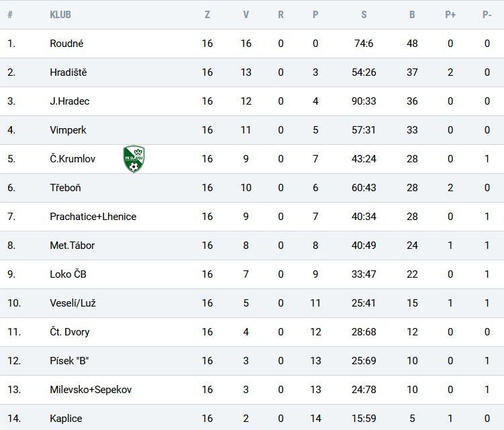Click the S score column header

(364, 15)
